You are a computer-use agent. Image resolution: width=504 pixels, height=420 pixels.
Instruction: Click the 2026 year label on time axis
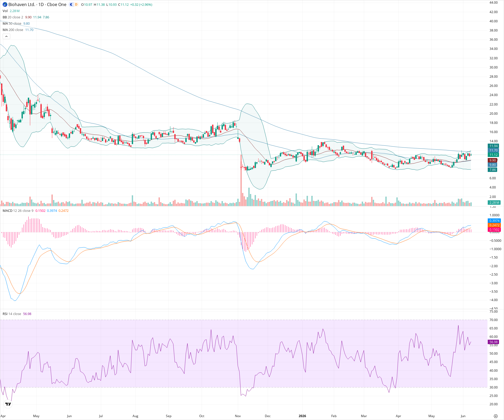[x=302, y=416]
